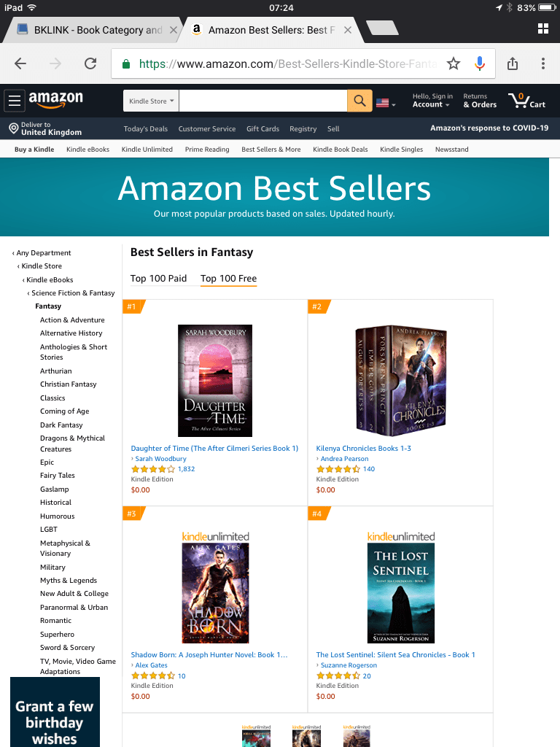Go back with the browser arrow
The image size is (560, 747).
[x=20, y=63]
